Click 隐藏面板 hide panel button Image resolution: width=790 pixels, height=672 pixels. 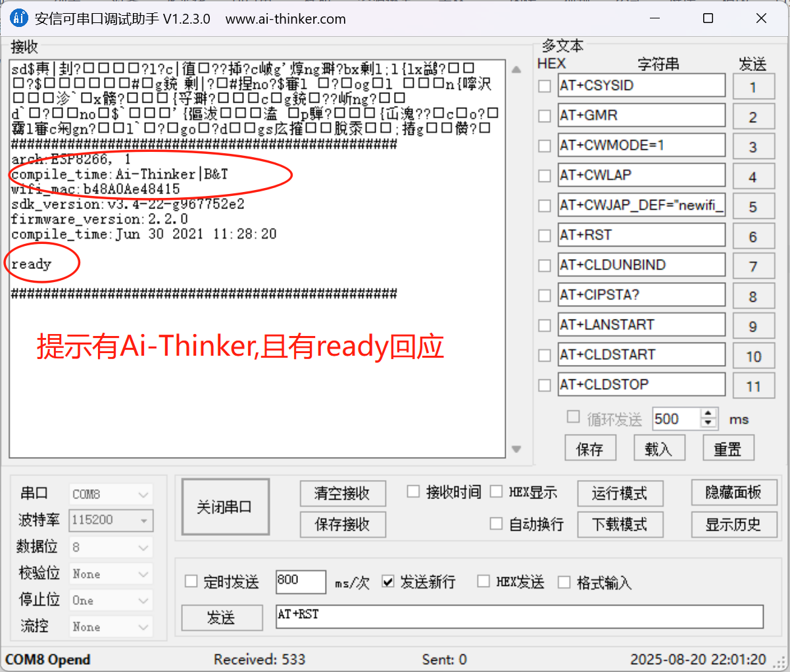733,492
